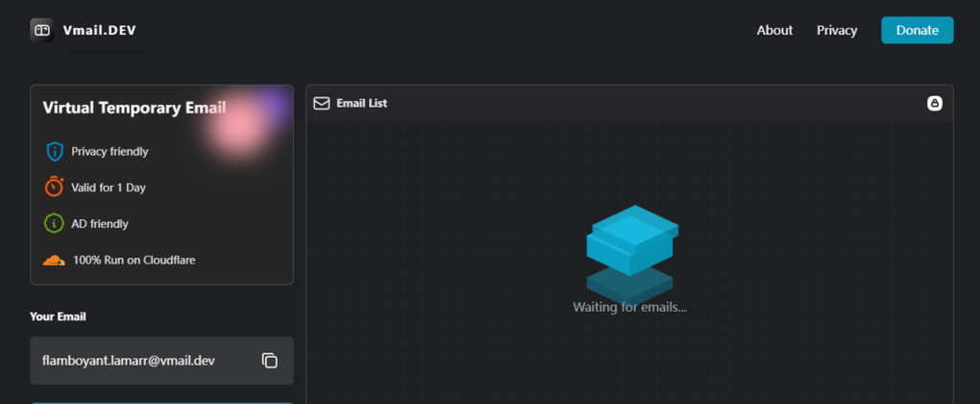This screenshot has width=980, height=404.
Task: Click the Waiting for emails message
Action: (x=629, y=307)
